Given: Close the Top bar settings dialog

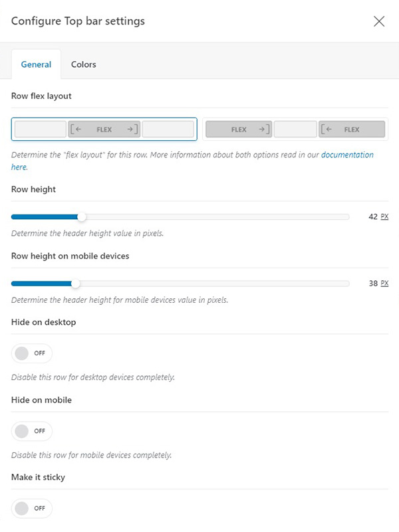Looking at the screenshot, I should 379,21.
